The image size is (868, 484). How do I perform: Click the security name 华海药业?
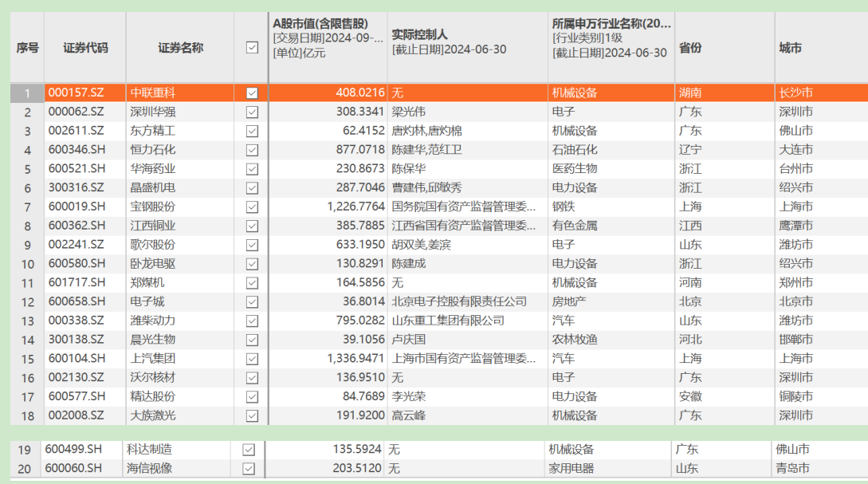[x=153, y=168]
